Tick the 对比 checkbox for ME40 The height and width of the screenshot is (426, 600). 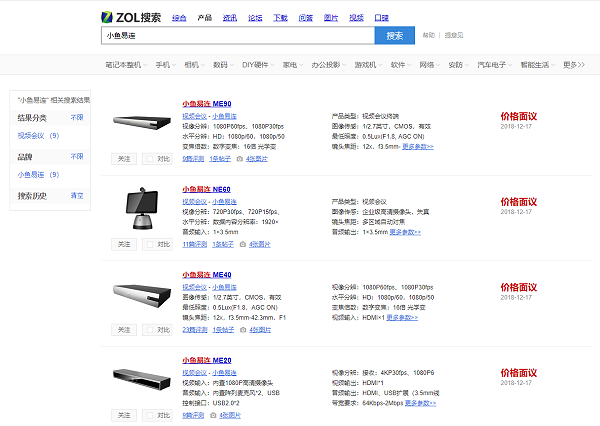point(150,330)
